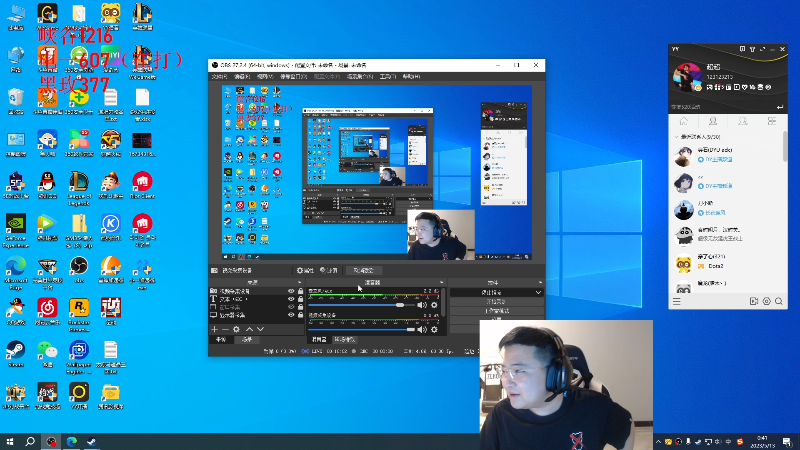The image size is (800, 450).
Task: Open Edge from Windows taskbar
Action: (x=72, y=441)
